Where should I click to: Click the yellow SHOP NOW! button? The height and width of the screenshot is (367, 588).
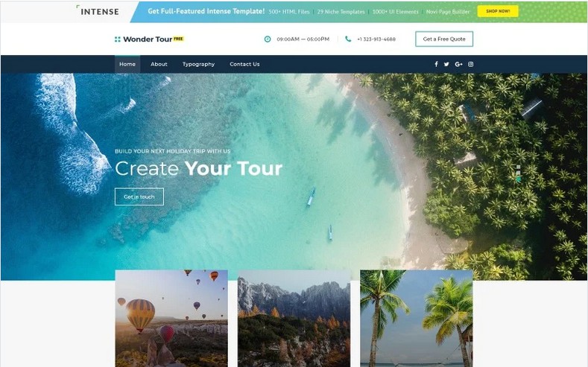(x=498, y=11)
